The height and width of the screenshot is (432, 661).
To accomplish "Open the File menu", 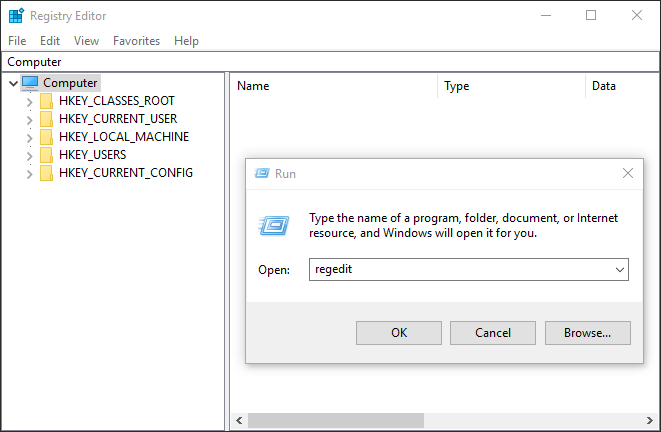I will coord(17,41).
